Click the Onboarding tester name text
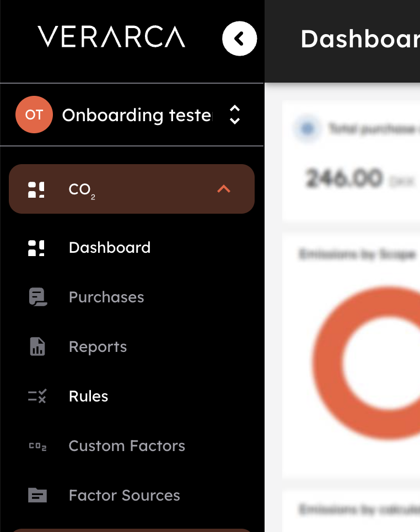 (x=137, y=115)
